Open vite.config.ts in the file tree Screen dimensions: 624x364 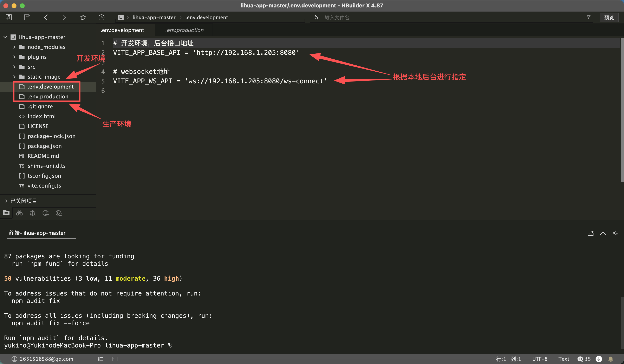click(44, 186)
